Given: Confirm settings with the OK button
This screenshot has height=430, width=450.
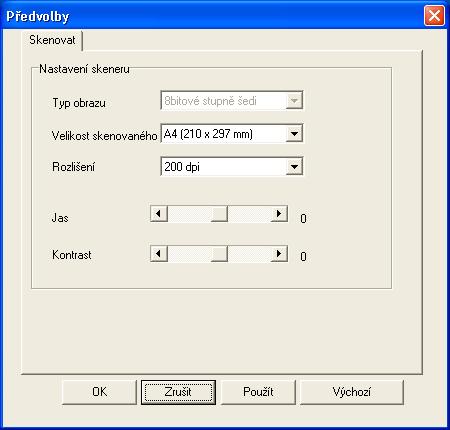Looking at the screenshot, I should tap(99, 392).
